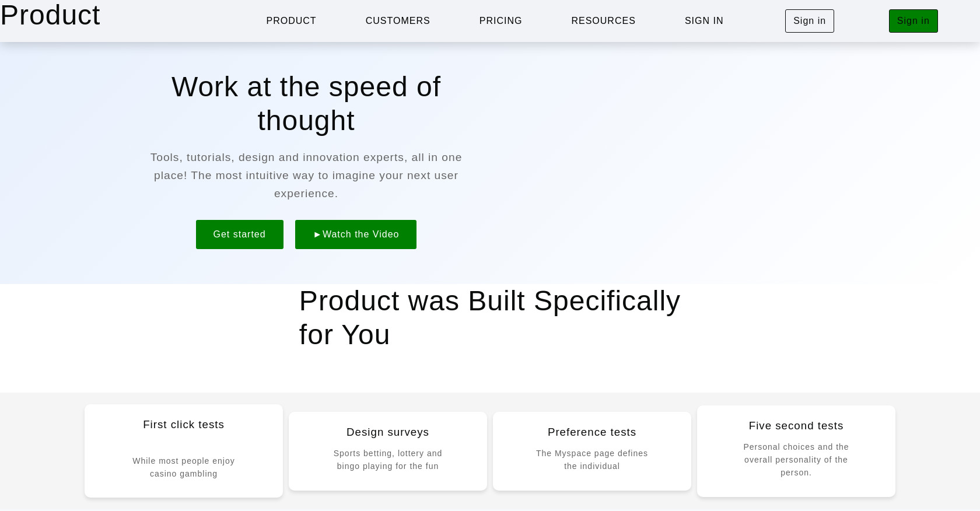Select the First click tests card title

(183, 425)
